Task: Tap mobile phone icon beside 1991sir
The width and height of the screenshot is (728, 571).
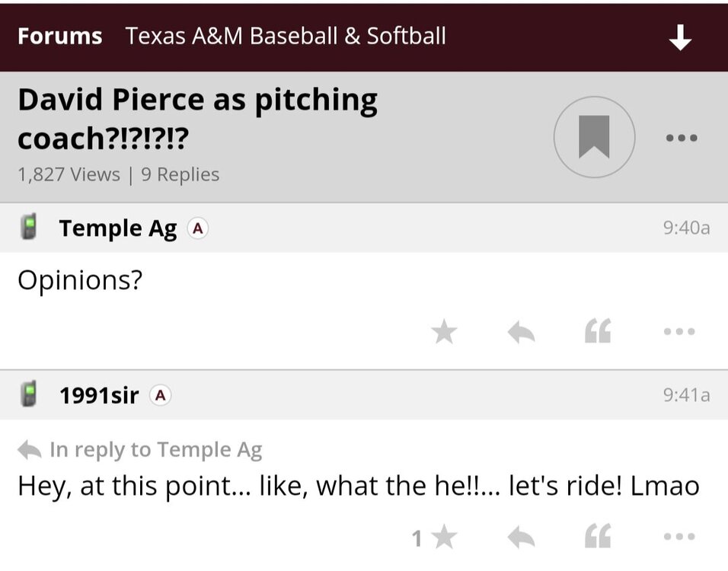Action: point(29,395)
